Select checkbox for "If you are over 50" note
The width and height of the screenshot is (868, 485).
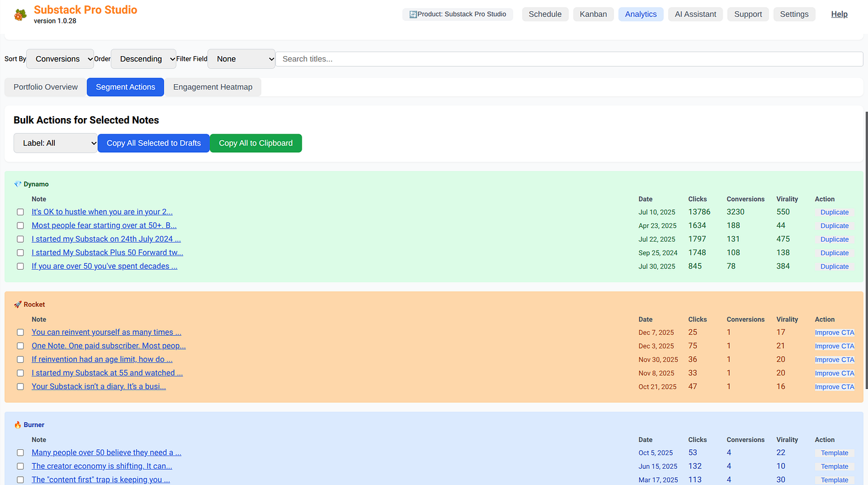[x=20, y=267]
